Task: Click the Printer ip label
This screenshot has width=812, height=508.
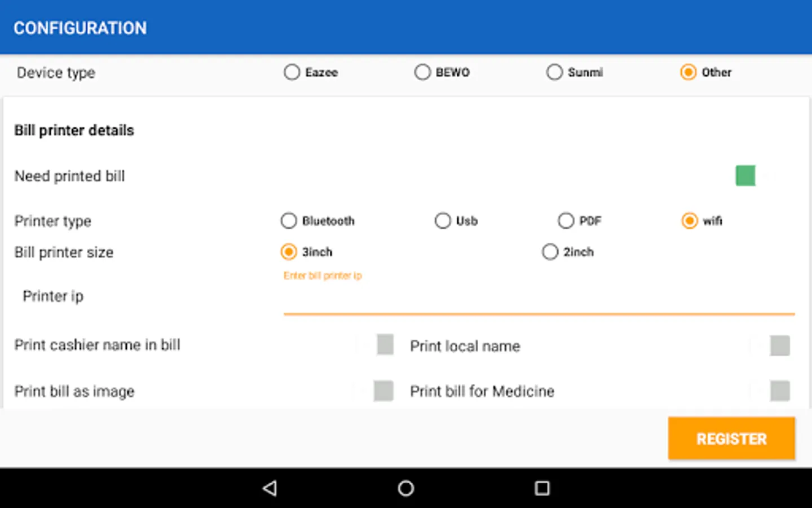Action: 53,296
